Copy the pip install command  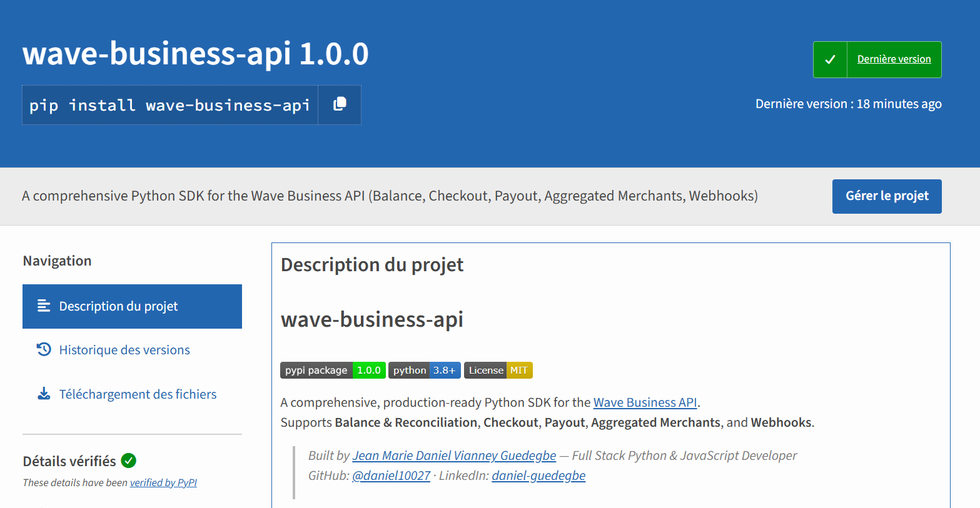coord(339,104)
